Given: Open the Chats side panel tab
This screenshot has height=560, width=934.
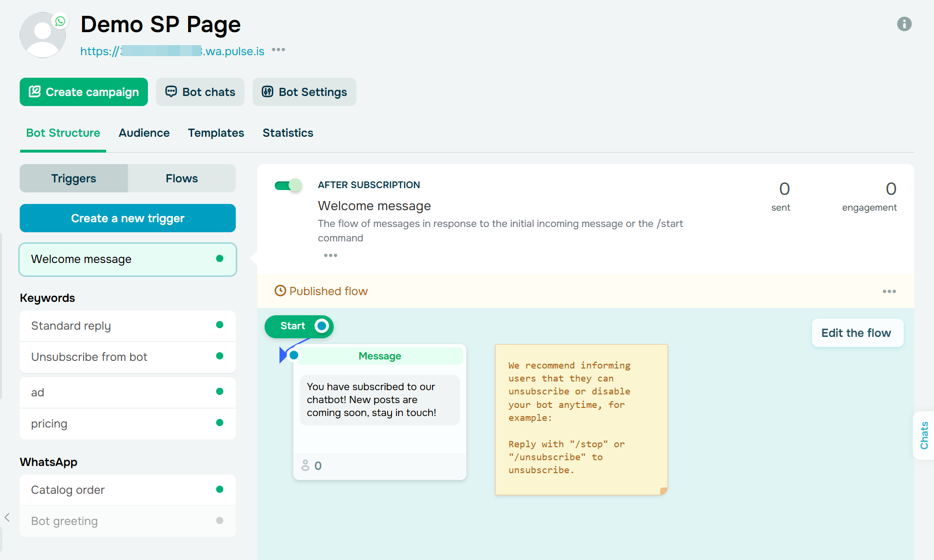Looking at the screenshot, I should tap(924, 435).
